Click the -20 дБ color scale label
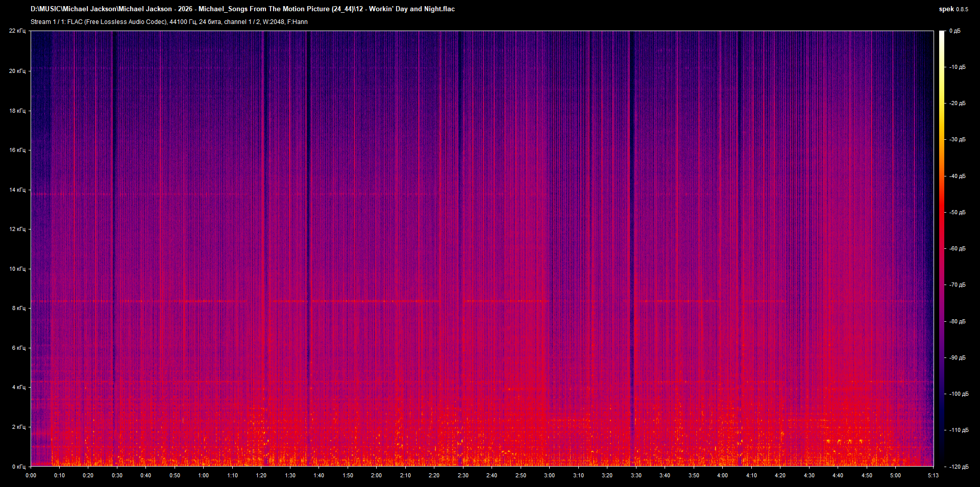The width and height of the screenshot is (980, 487). point(957,103)
